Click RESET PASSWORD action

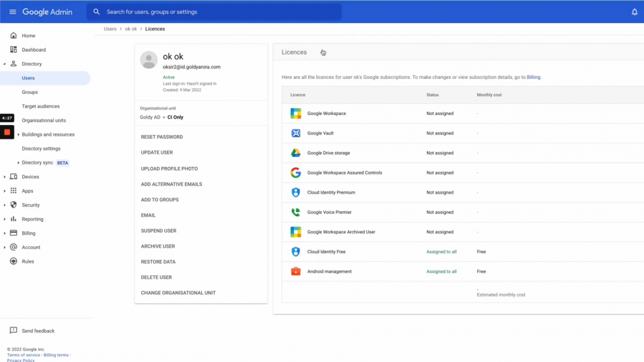click(162, 137)
